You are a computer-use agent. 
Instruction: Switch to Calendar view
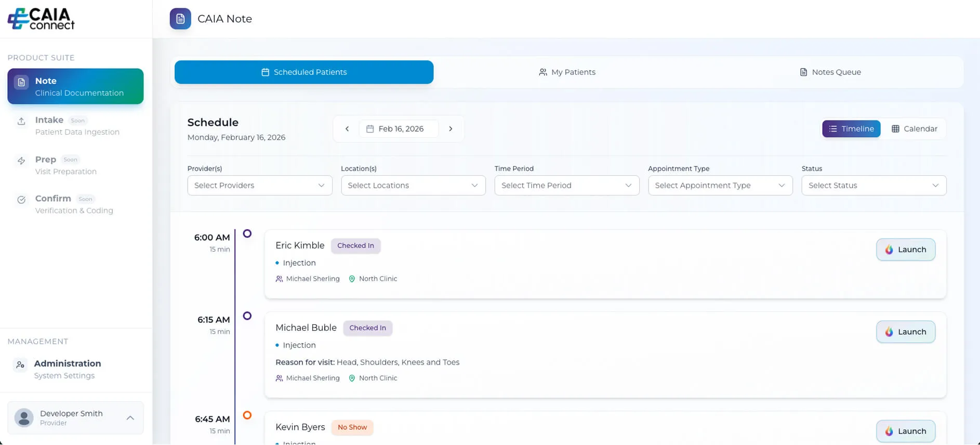point(915,129)
